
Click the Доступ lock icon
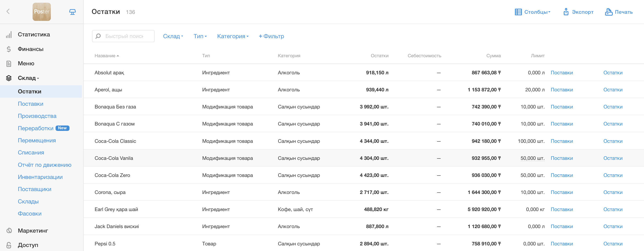click(x=9, y=245)
